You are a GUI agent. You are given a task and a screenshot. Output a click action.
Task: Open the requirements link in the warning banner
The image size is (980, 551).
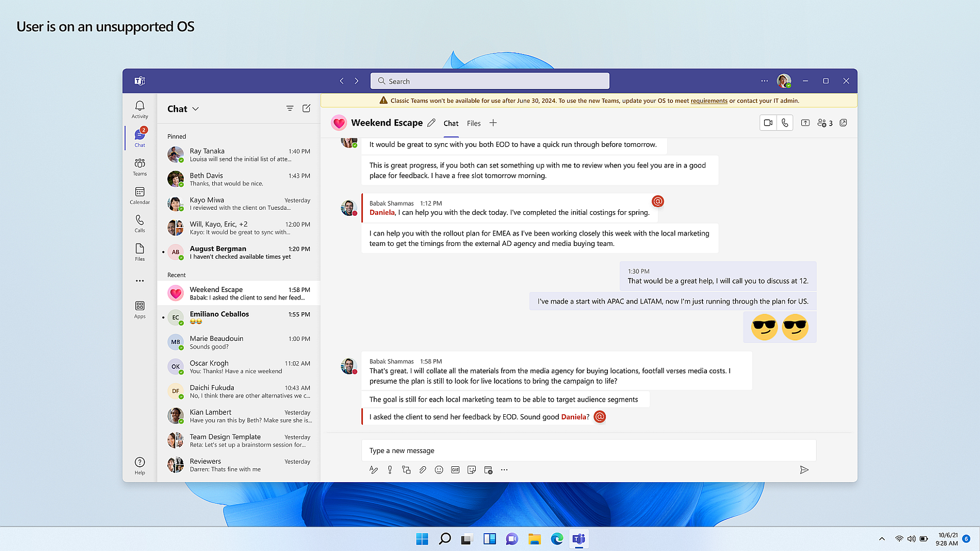click(x=709, y=101)
